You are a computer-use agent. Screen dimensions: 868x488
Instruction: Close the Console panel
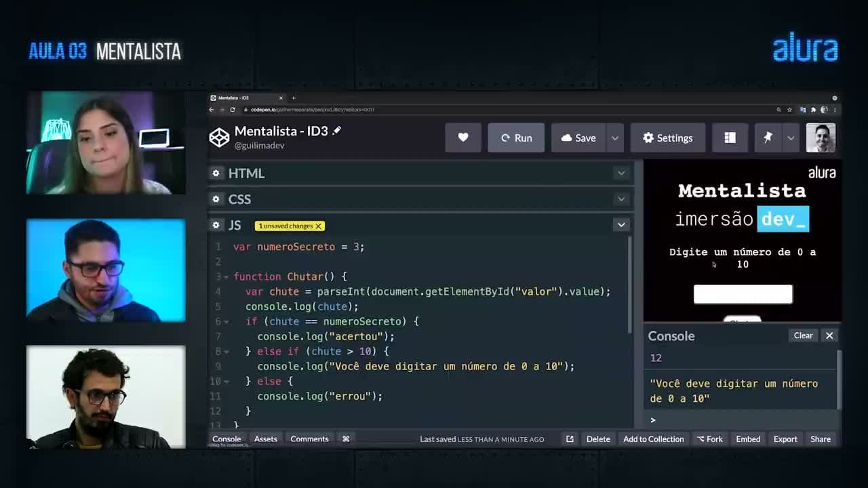pyautogui.click(x=829, y=335)
